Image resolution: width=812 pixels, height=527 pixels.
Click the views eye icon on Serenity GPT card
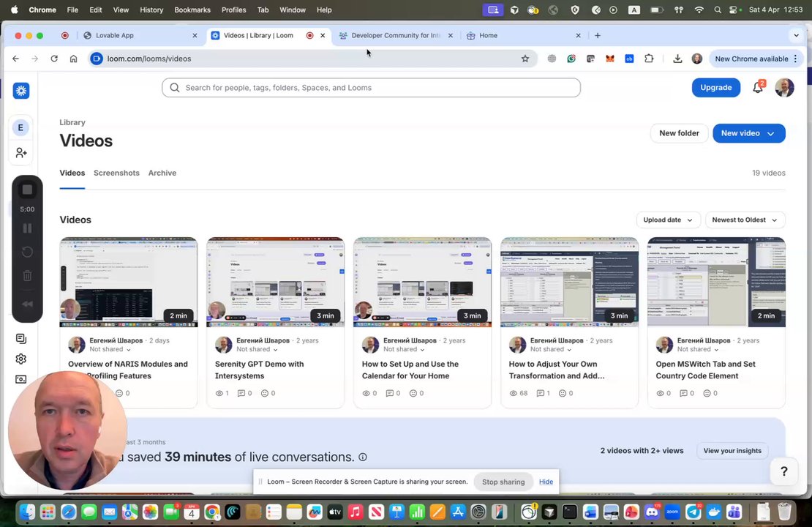pos(219,393)
